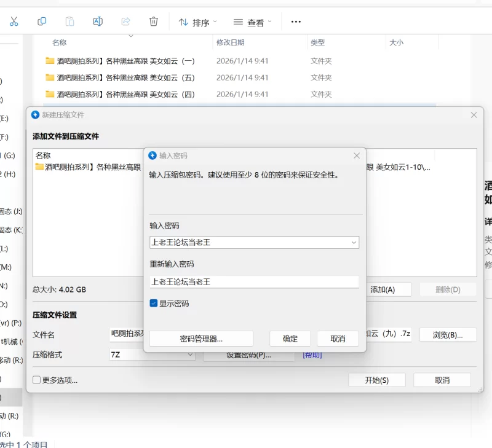Sort by the 修改日期 column header
This screenshot has width=492, height=448.
point(230,42)
